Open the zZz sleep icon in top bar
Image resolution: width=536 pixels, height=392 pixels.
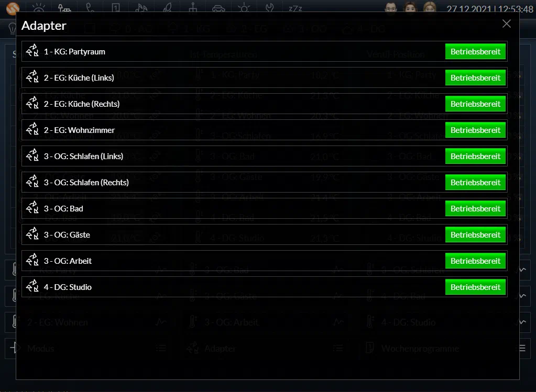(296, 8)
